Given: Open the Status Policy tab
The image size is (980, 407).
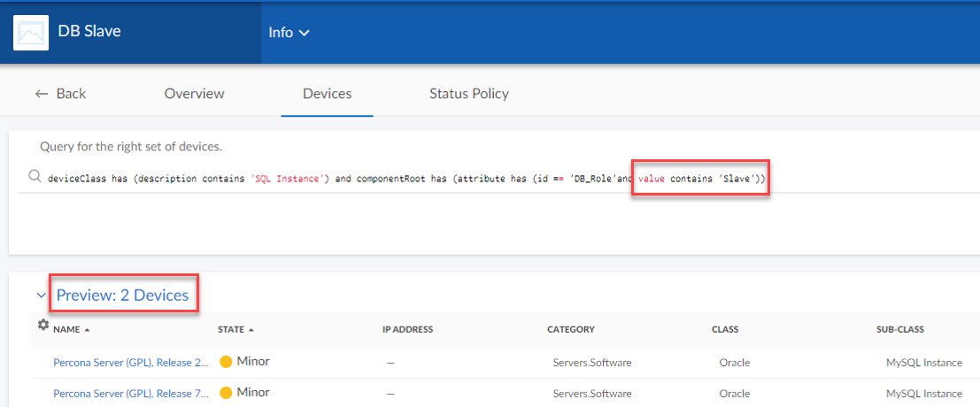Looking at the screenshot, I should (x=468, y=93).
